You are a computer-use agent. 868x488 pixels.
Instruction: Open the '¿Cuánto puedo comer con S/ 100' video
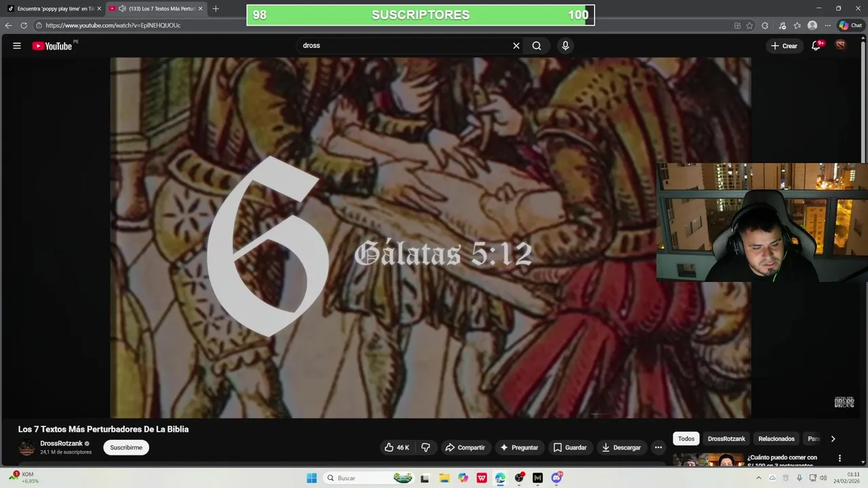tap(782, 461)
